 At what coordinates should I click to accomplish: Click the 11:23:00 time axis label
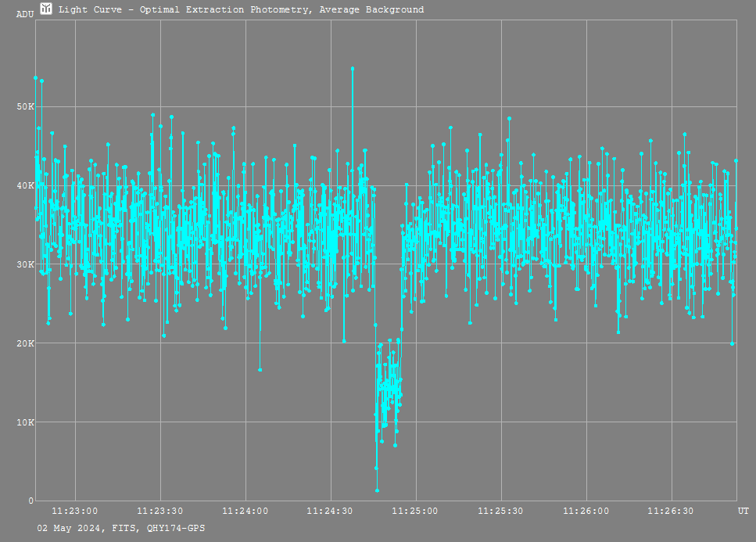click(75, 511)
